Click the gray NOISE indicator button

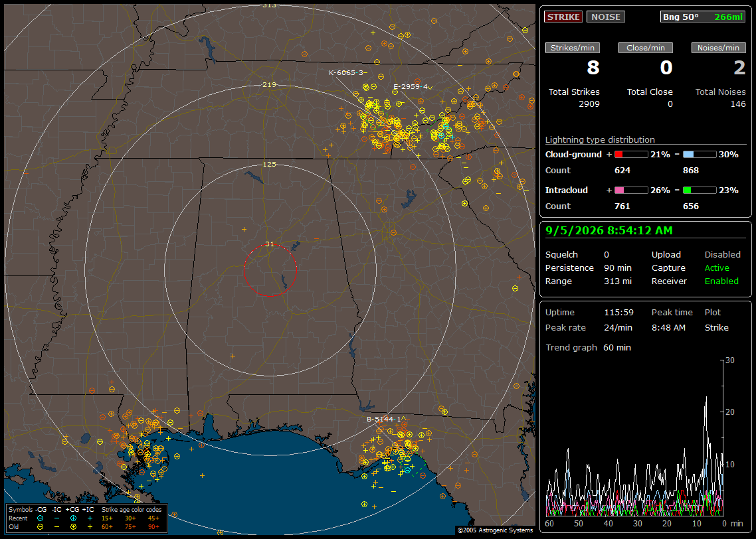tap(606, 17)
